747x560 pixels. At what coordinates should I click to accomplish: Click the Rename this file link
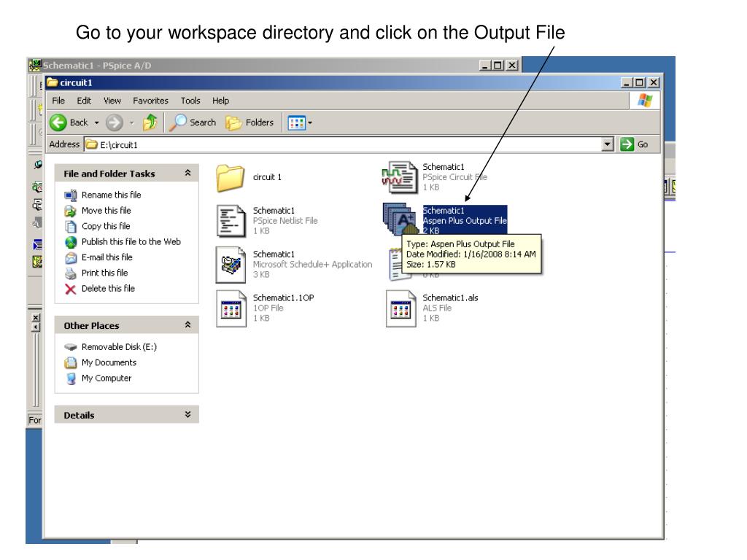(x=111, y=195)
